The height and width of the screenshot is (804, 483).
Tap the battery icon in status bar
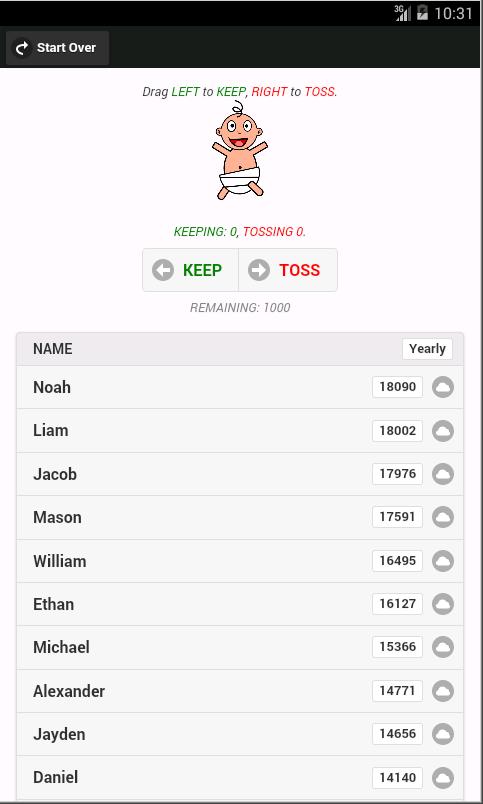coord(422,12)
